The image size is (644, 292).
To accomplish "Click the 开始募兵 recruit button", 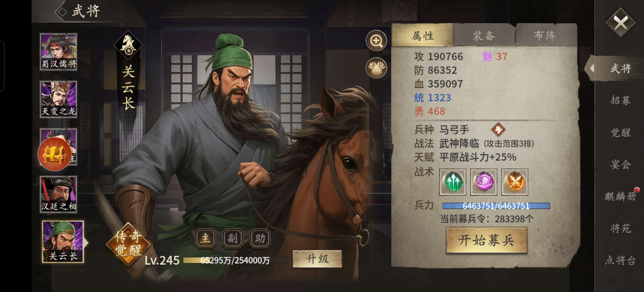I will tap(486, 240).
